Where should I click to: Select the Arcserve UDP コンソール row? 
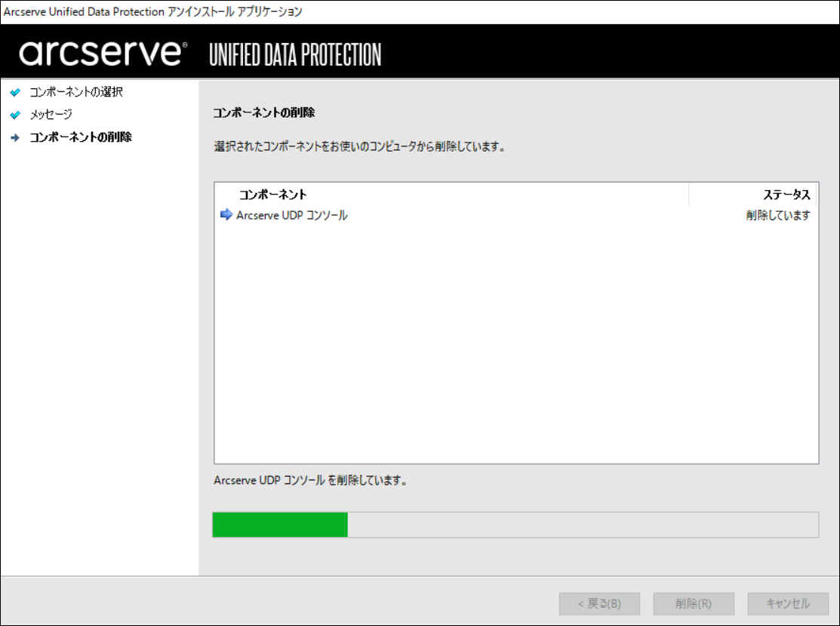click(x=515, y=215)
